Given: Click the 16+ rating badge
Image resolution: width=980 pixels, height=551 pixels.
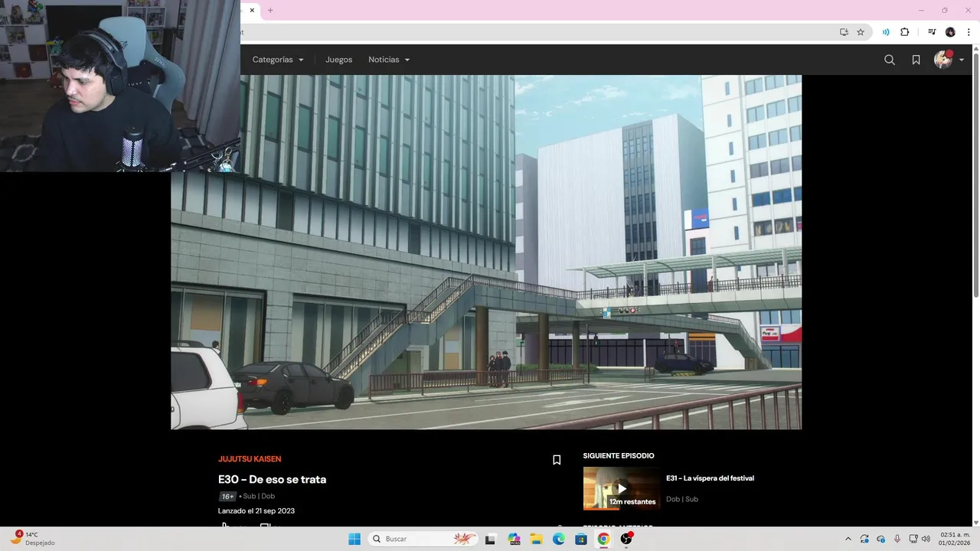Looking at the screenshot, I should [227, 496].
